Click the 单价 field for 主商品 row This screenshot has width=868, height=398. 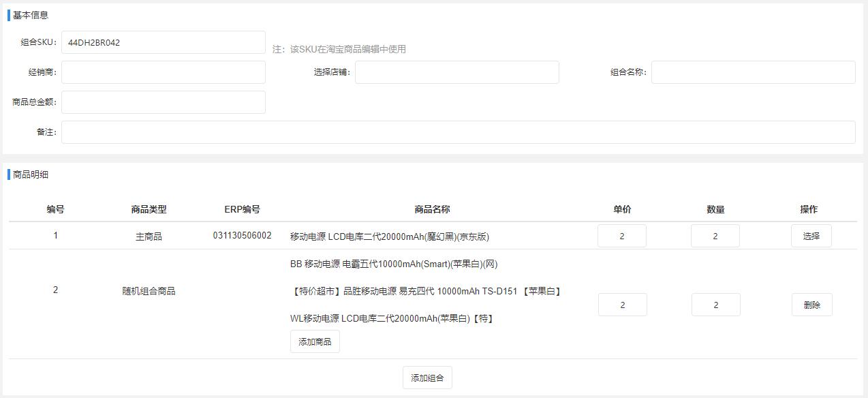[x=621, y=236]
